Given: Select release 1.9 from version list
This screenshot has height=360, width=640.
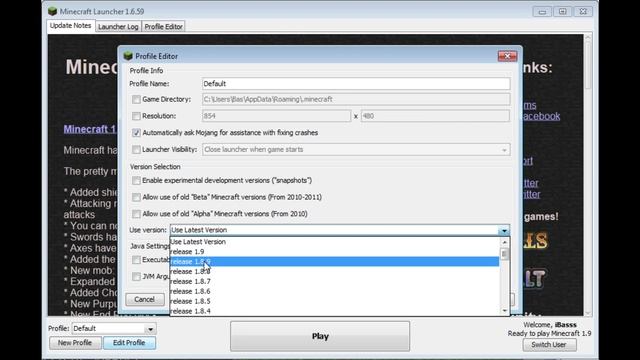Looking at the screenshot, I should click(x=334, y=252).
